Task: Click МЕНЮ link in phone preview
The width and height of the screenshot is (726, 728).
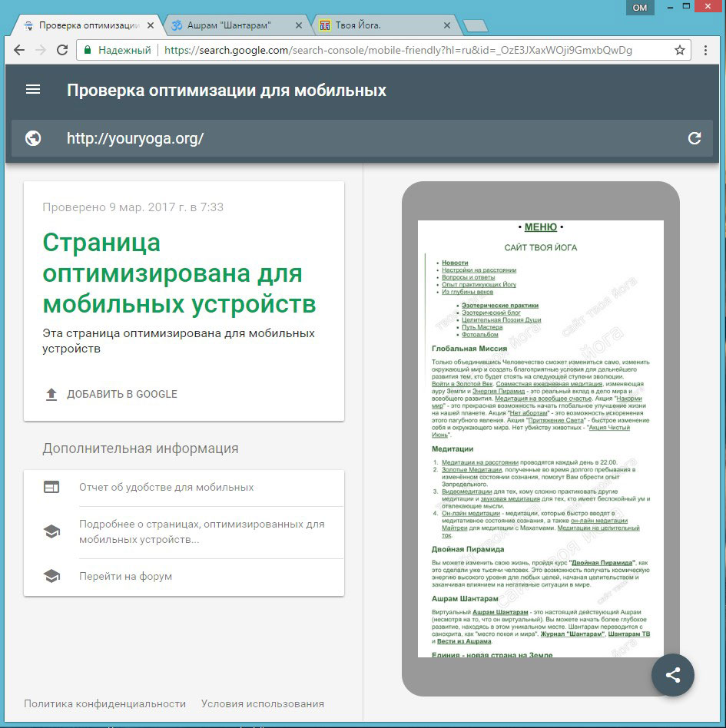Action: (540, 227)
